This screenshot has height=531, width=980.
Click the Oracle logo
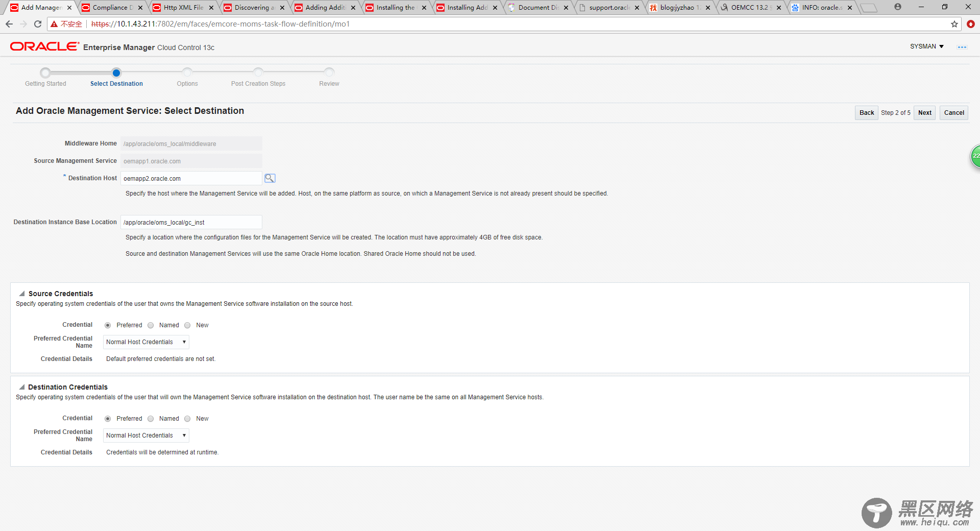44,46
